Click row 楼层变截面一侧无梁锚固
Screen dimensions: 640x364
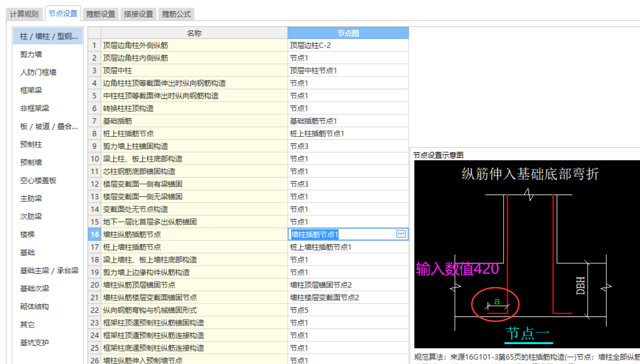(194, 196)
